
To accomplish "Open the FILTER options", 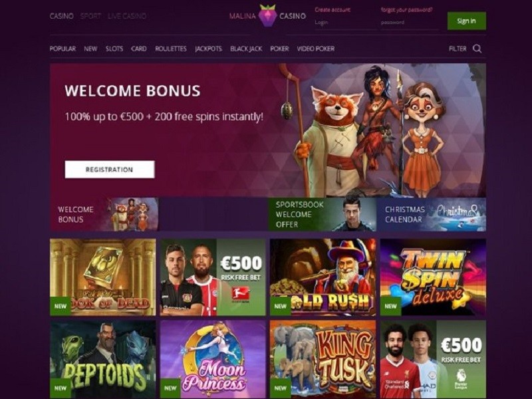I will [458, 49].
